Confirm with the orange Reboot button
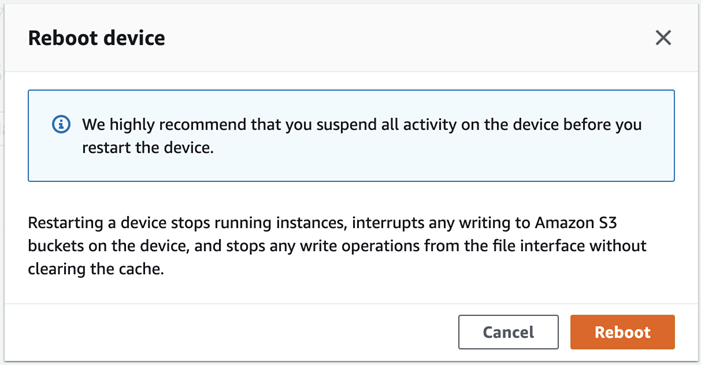 point(622,332)
